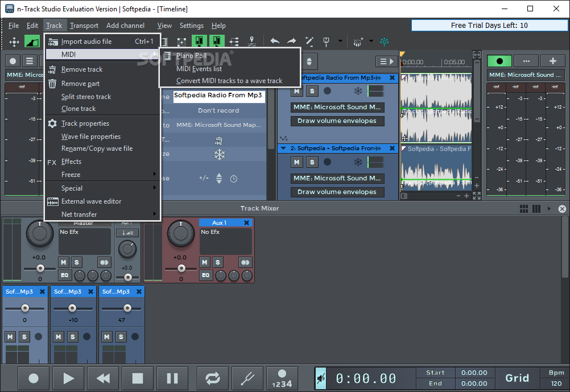Click the add drum instrument icon
Screen dimensions: 570x392
coord(358,42)
